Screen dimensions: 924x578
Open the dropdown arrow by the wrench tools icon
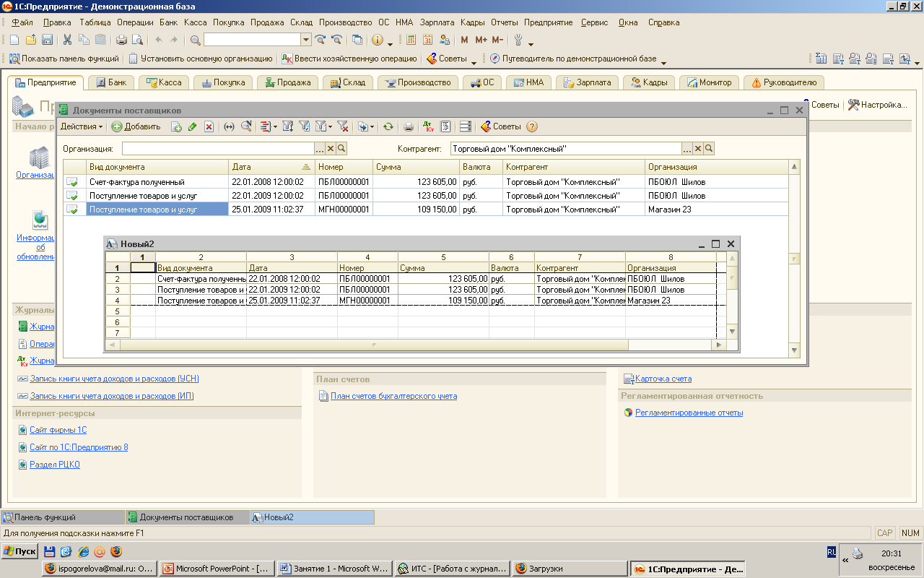tap(531, 43)
